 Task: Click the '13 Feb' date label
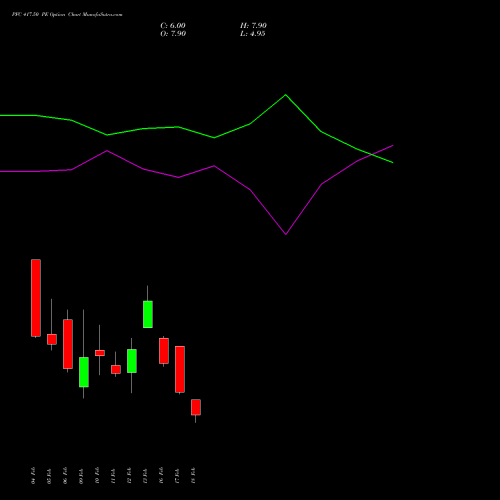(145, 476)
